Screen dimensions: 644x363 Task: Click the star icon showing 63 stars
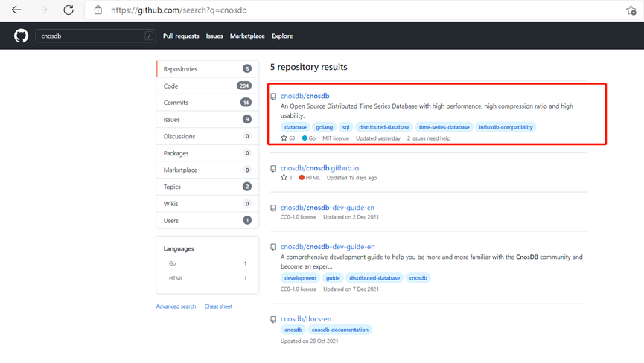tap(284, 138)
